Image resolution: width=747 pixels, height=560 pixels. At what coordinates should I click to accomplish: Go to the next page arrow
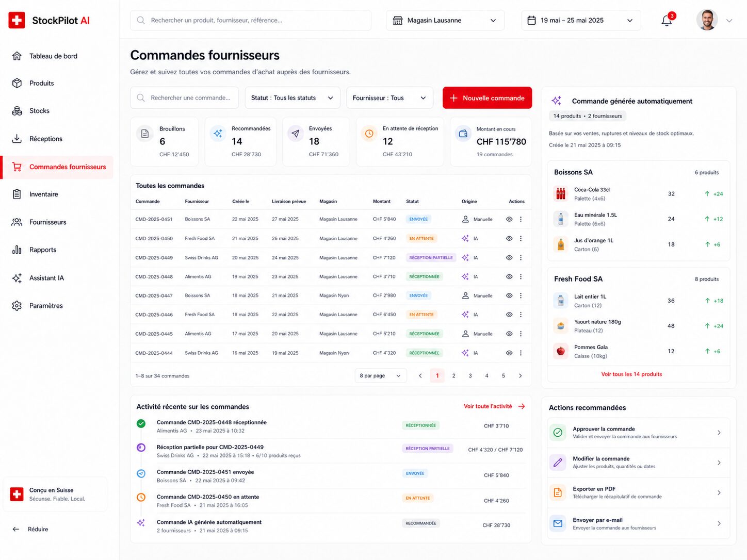coord(520,375)
